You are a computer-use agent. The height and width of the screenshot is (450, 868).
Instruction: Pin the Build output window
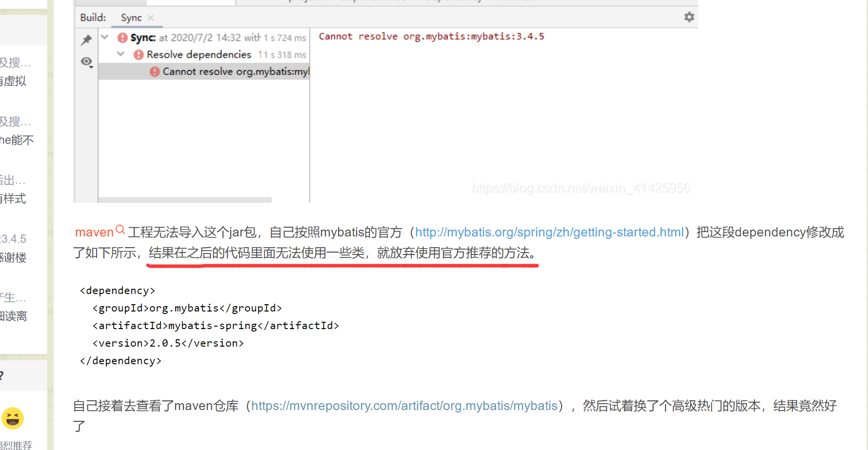[x=86, y=39]
